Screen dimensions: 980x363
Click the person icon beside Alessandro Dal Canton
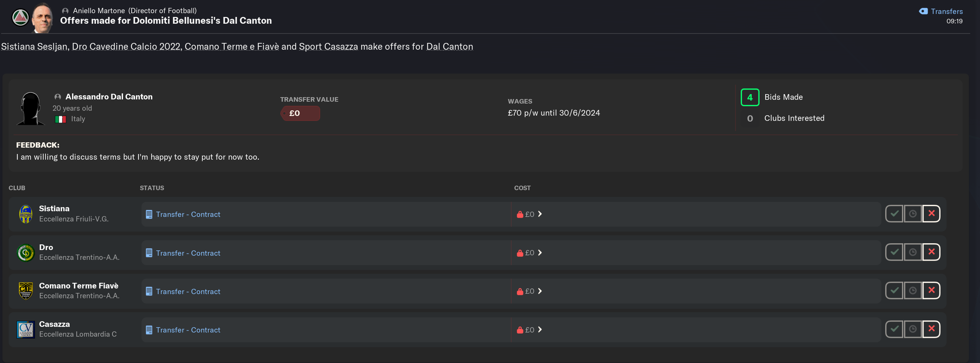pos(58,97)
